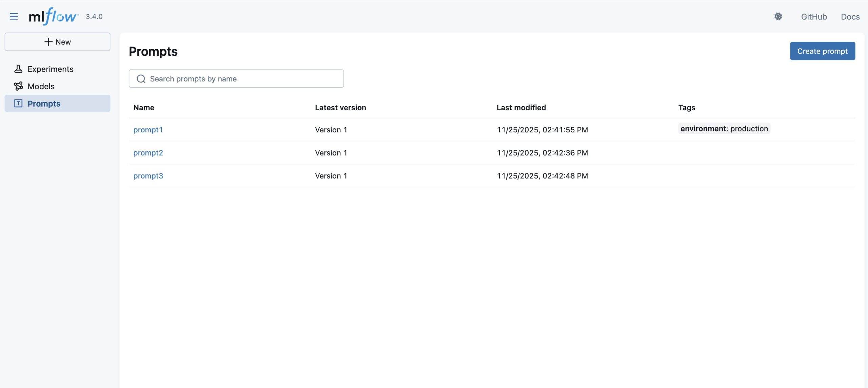Click the environment production tag on prompt1
The width and height of the screenshot is (868, 388).
(x=724, y=129)
